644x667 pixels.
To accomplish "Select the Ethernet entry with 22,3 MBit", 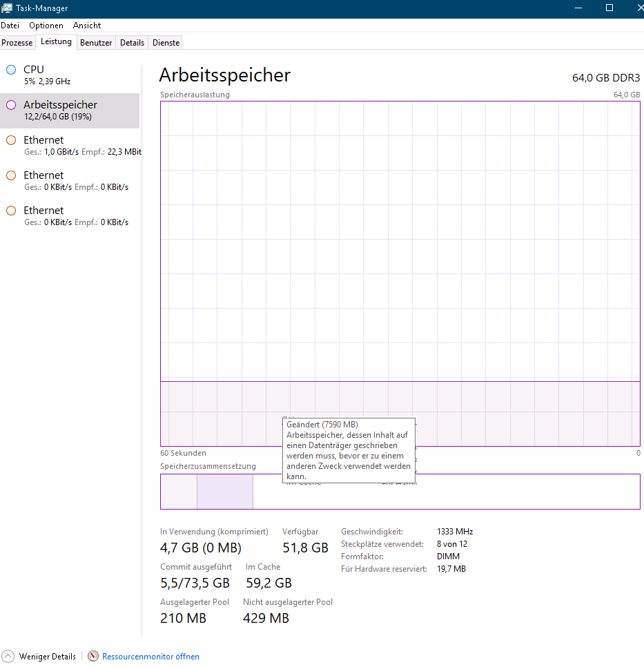I will click(70, 146).
